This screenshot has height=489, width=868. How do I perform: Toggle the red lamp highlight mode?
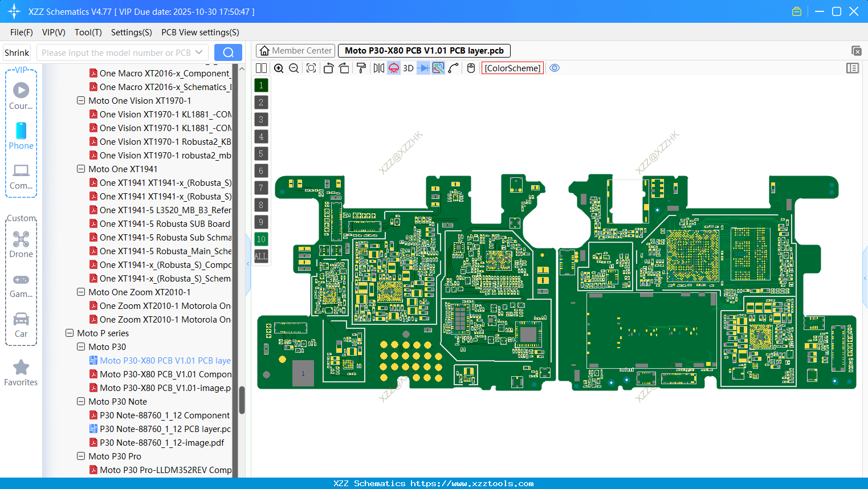tap(394, 68)
